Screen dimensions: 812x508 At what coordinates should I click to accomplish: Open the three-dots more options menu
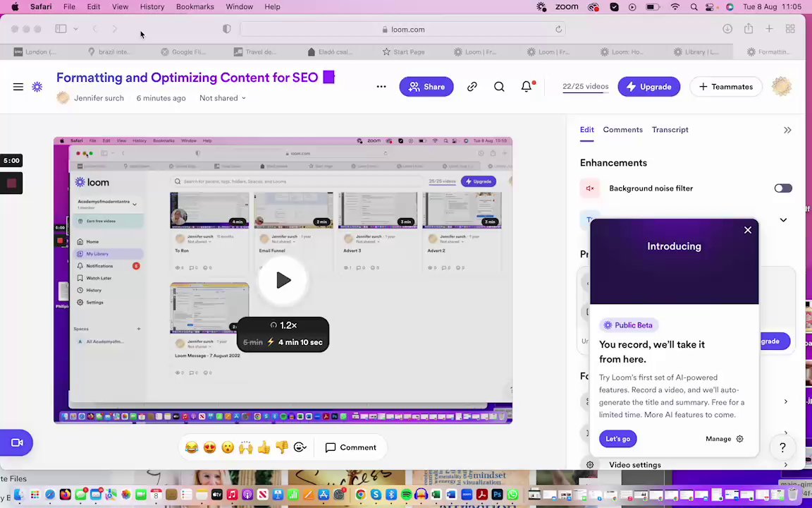pyautogui.click(x=381, y=87)
